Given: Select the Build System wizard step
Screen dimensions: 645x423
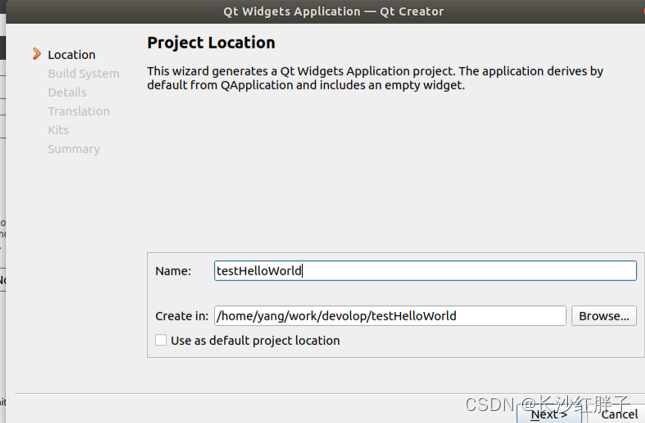Looking at the screenshot, I should [x=84, y=74].
